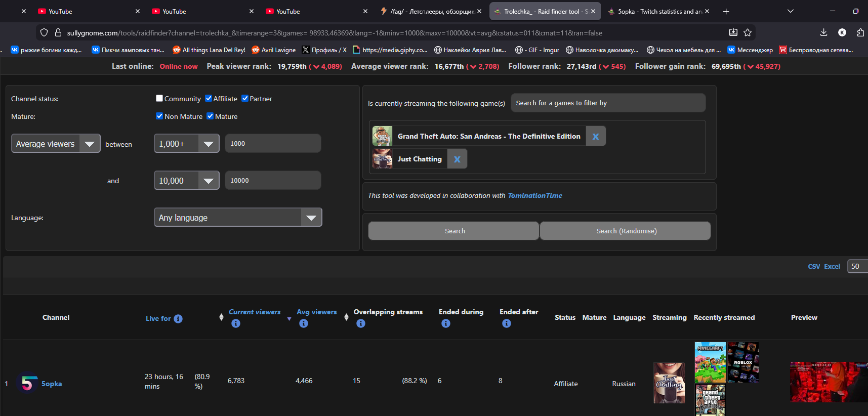Toggle the Current viewers sort arrow
868x416 pixels.
tap(289, 319)
